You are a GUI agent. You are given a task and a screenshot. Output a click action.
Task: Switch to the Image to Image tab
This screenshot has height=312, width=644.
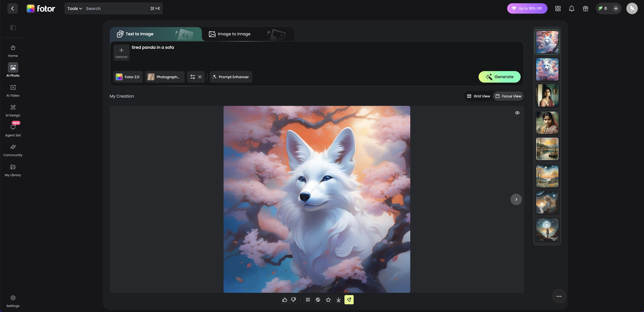click(234, 34)
